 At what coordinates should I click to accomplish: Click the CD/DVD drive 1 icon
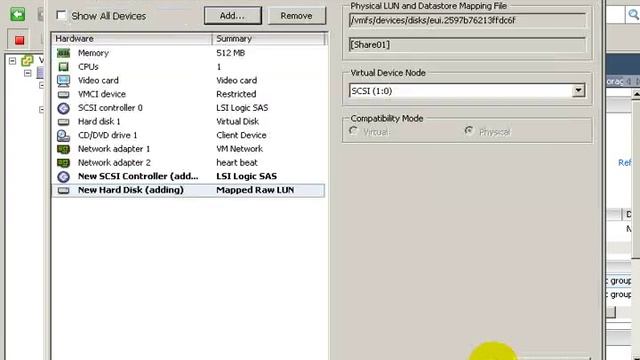pyautogui.click(x=63, y=135)
